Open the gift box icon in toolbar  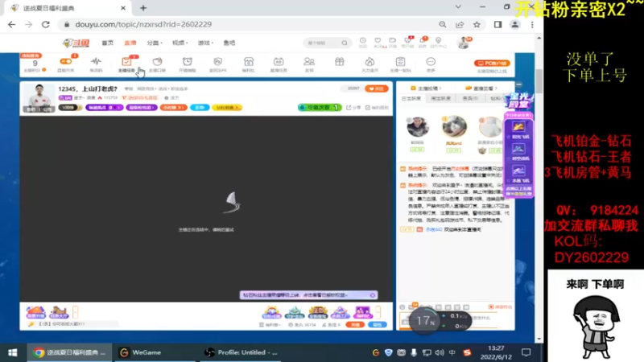(x=339, y=62)
